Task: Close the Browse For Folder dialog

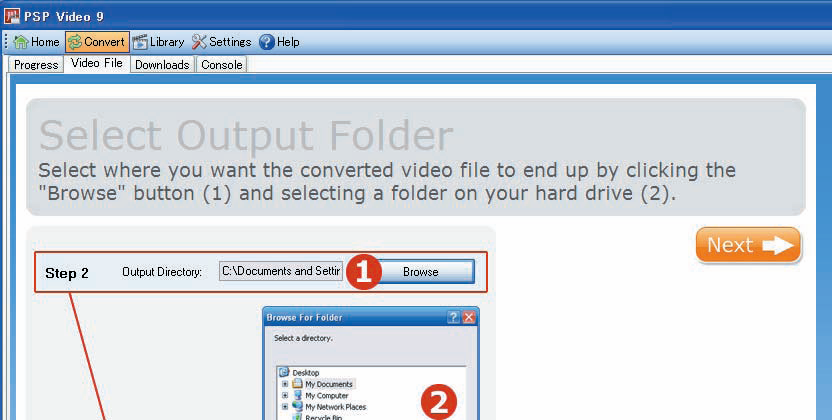Action: [x=469, y=318]
